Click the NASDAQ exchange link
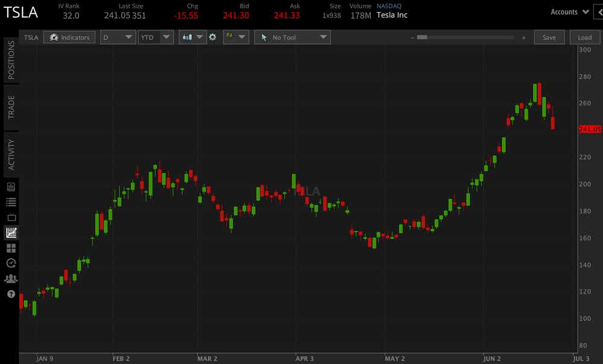The image size is (603, 364). coord(389,6)
